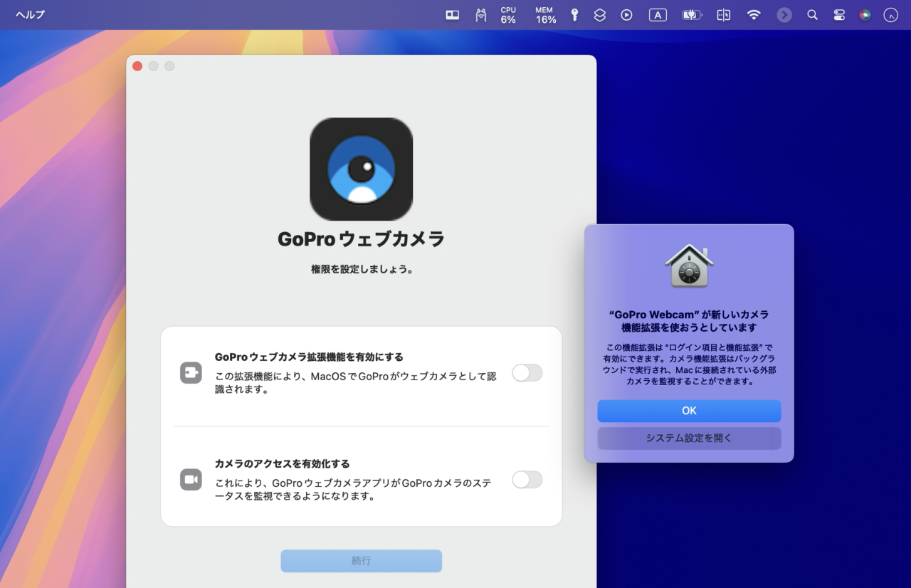Turn on the camera access toggle
Viewport: 911px width, 588px height.
click(527, 480)
